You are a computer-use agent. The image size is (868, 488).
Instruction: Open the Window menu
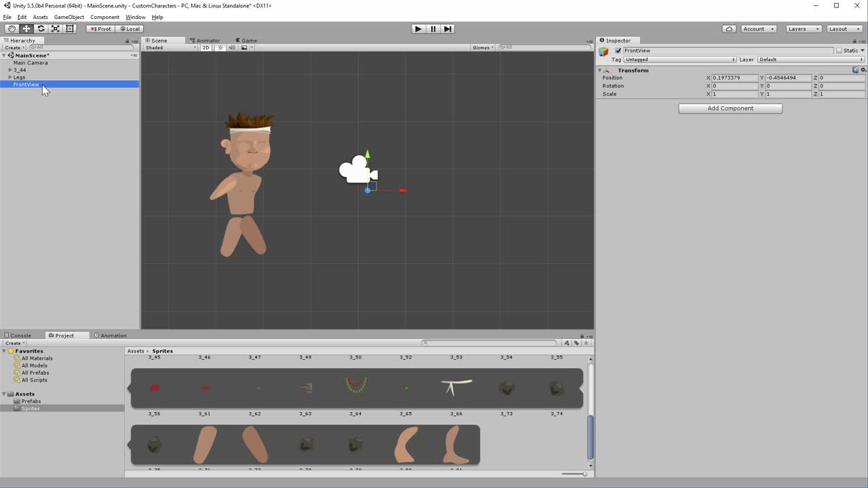coord(136,17)
